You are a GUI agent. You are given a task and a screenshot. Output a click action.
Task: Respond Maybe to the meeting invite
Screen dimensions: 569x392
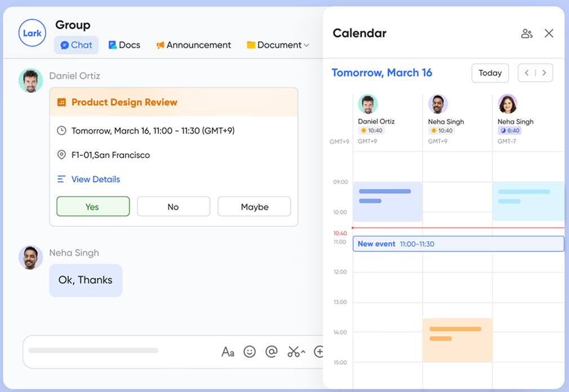[x=254, y=207]
